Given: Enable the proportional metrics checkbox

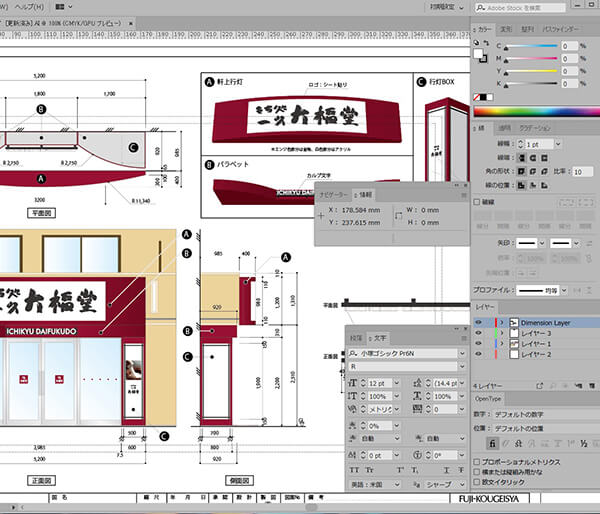Looking at the screenshot, I should click(476, 462).
